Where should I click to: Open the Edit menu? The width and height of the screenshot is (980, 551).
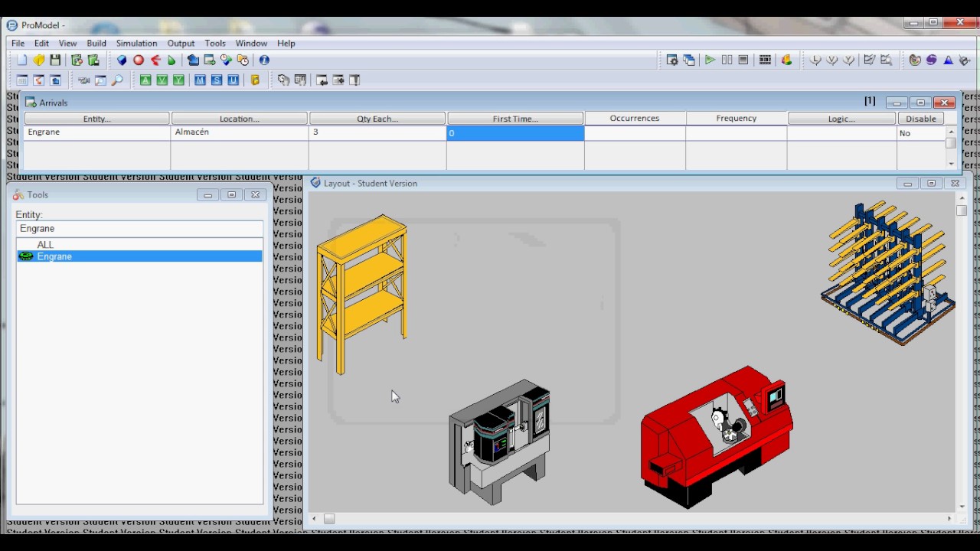(x=41, y=44)
